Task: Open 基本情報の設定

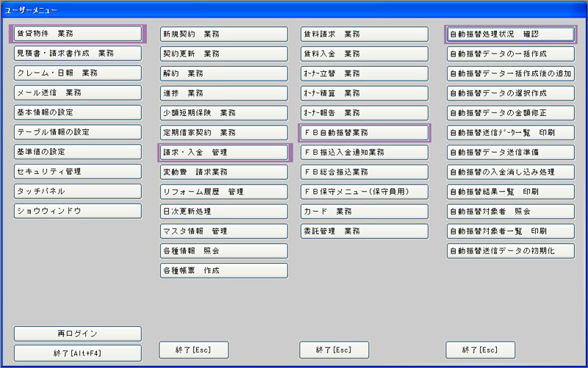Action: pyautogui.click(x=77, y=112)
